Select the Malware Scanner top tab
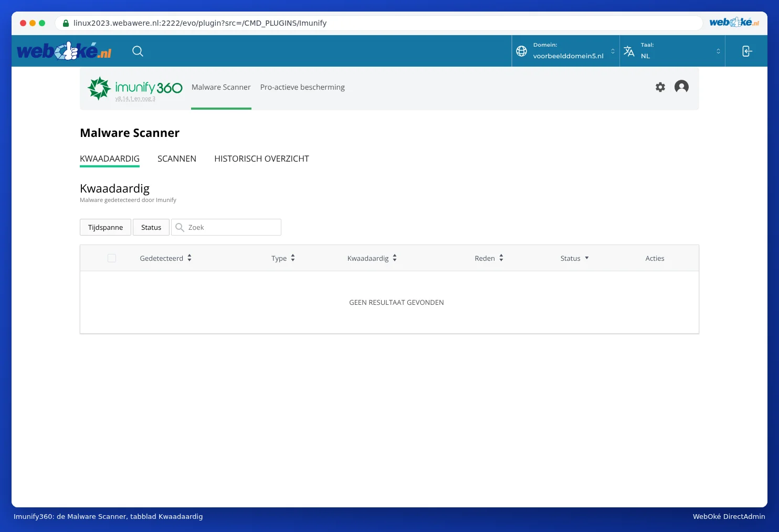The image size is (779, 532). (x=221, y=88)
